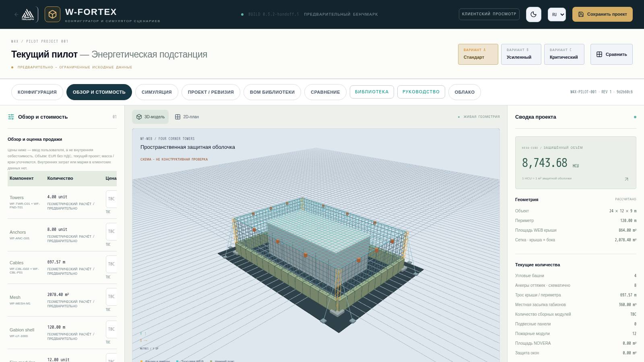644x362 pixels.
Task: Click the 697.57 m cables quantity
Action: pos(56,262)
